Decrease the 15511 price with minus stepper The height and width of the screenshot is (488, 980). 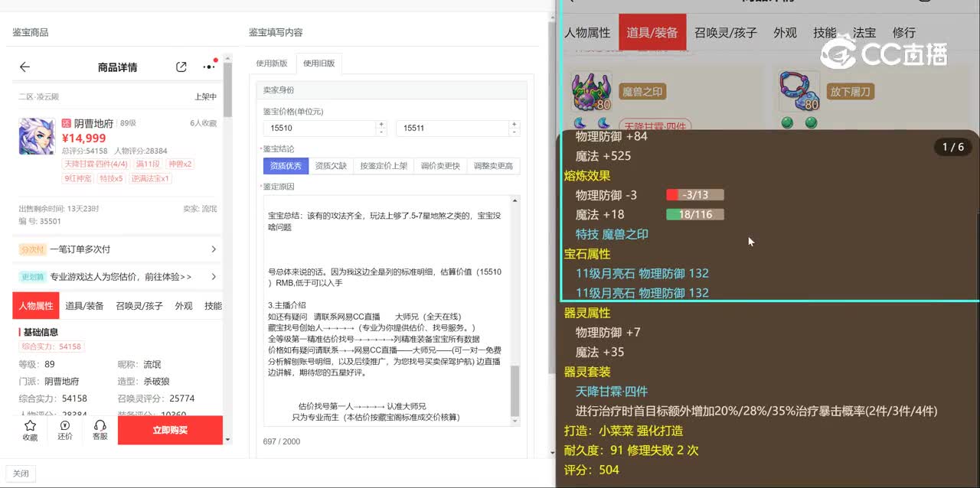[514, 132]
